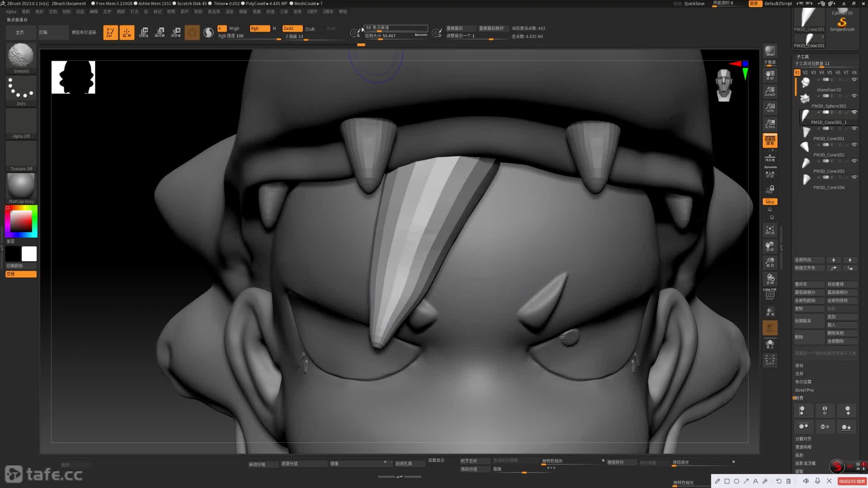Open the Dots stroke selector
Viewport: 868px width, 488px height.
(x=21, y=91)
